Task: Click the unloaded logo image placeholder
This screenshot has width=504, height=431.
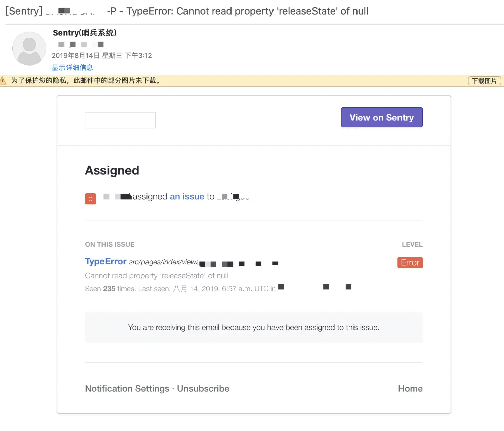Action: (120, 120)
